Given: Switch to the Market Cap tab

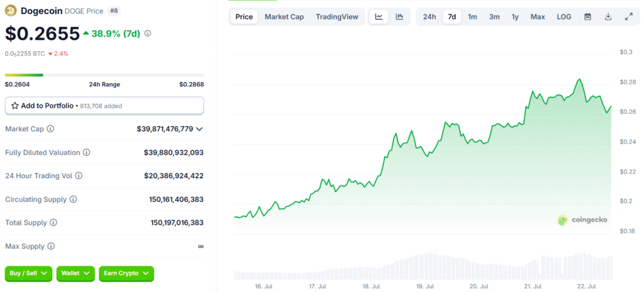Looking at the screenshot, I should click(284, 17).
